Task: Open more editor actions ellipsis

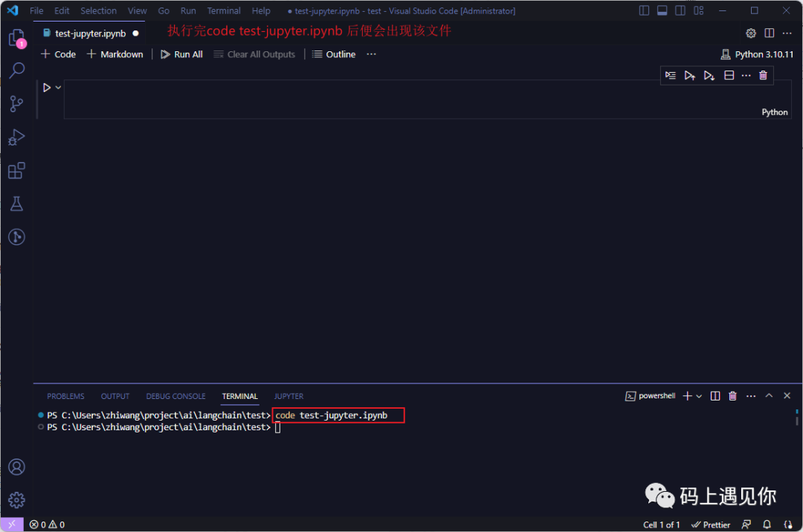Action: pos(787,33)
